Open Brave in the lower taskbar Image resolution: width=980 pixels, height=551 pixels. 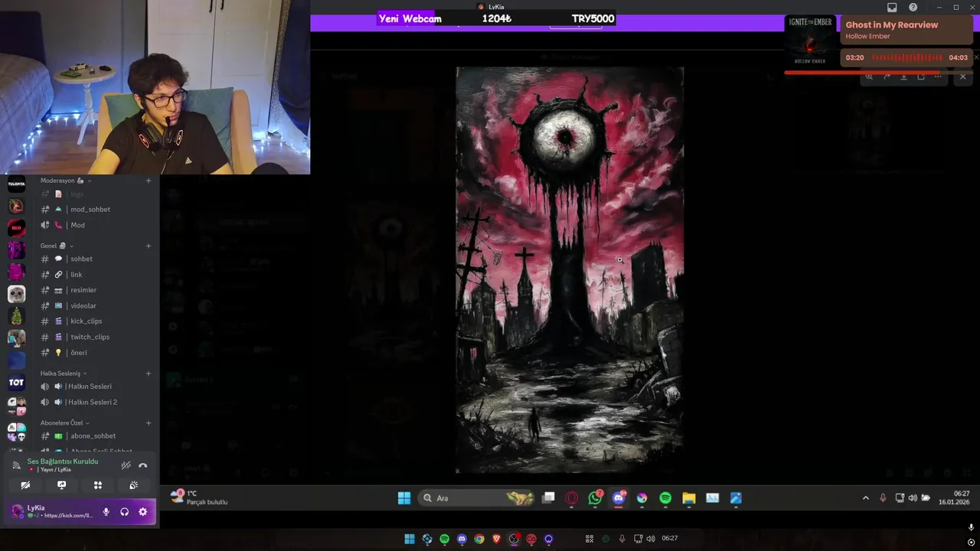[497, 539]
